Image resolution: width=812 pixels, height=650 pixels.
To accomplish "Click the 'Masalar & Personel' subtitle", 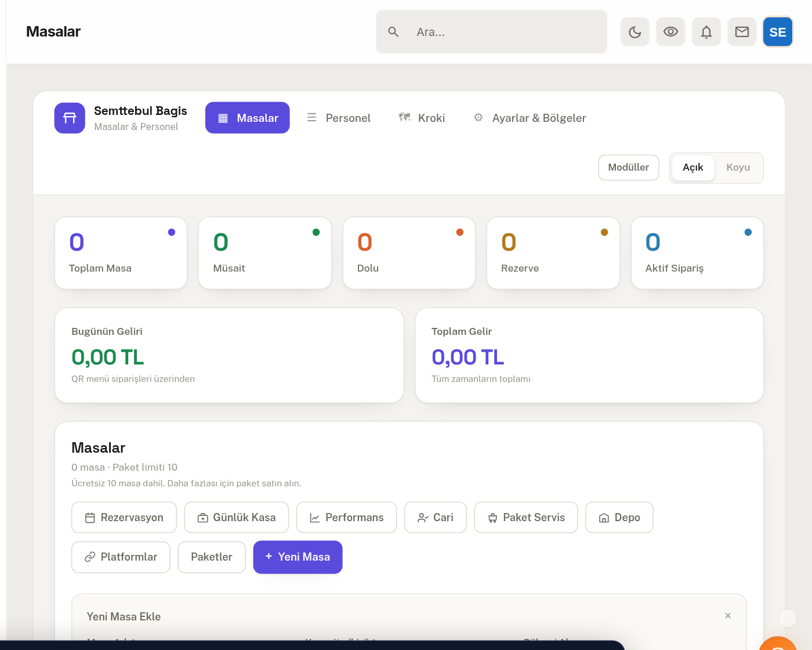I will 136,127.
